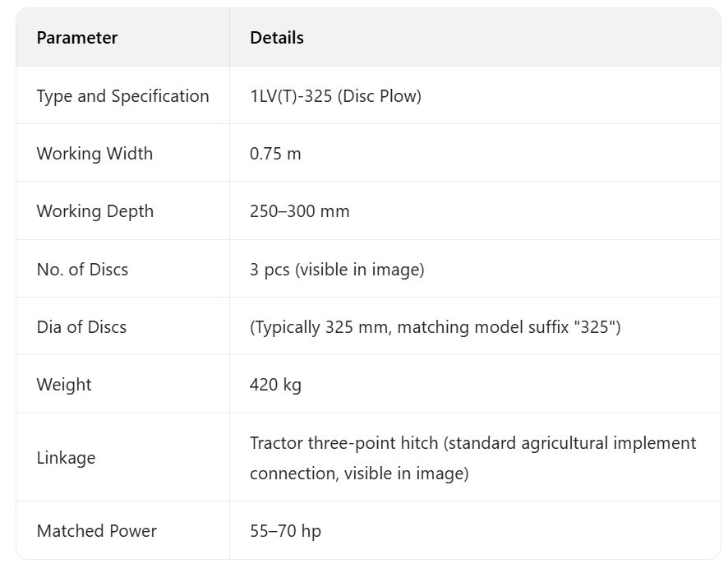
Task: Select the "No. of Discs" label
Action: click(x=82, y=269)
